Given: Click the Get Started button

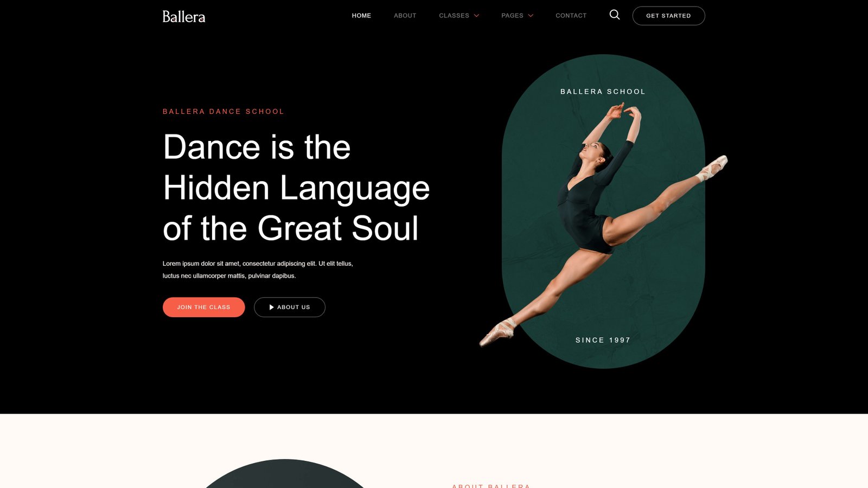Looking at the screenshot, I should pyautogui.click(x=668, y=16).
